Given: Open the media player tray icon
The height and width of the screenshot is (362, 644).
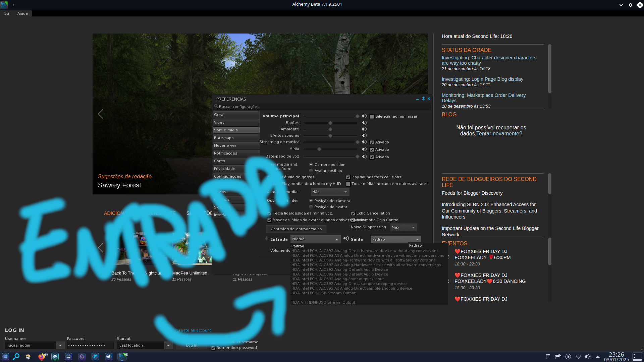Looking at the screenshot, I should tap(568, 357).
